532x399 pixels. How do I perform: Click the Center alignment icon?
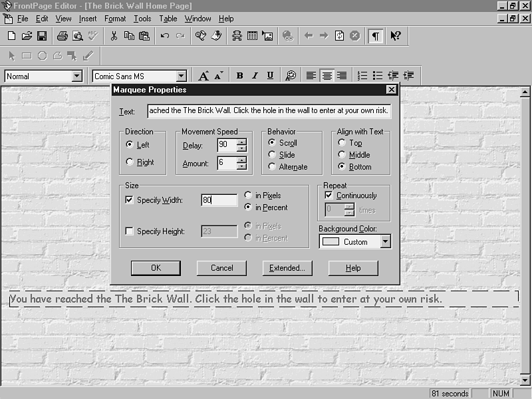[327, 76]
